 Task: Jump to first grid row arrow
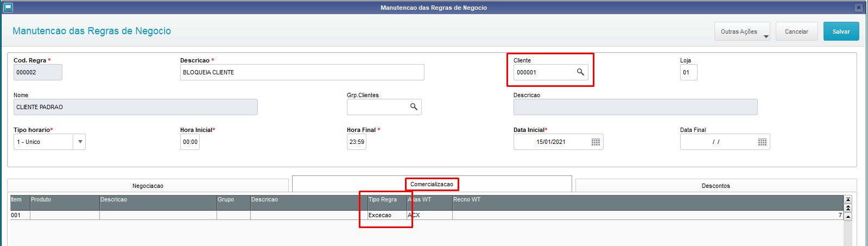pyautogui.click(x=848, y=200)
